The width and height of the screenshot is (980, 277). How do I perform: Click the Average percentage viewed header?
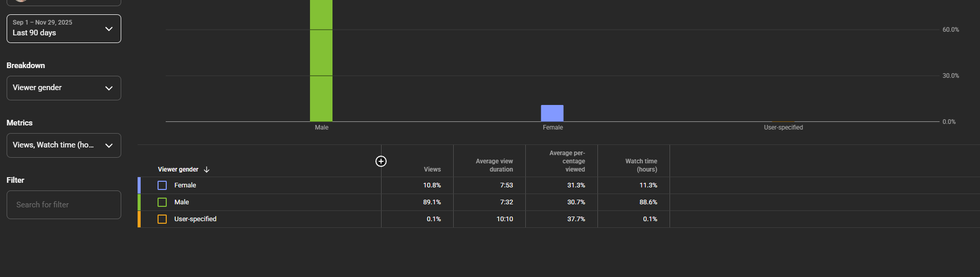tap(567, 161)
